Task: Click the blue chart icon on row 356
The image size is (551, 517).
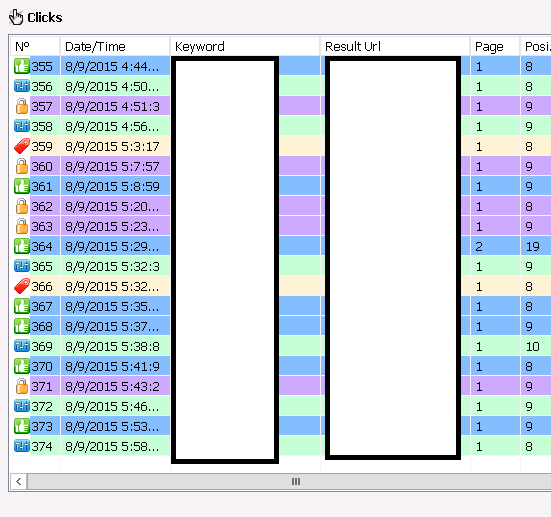Action: point(21,86)
